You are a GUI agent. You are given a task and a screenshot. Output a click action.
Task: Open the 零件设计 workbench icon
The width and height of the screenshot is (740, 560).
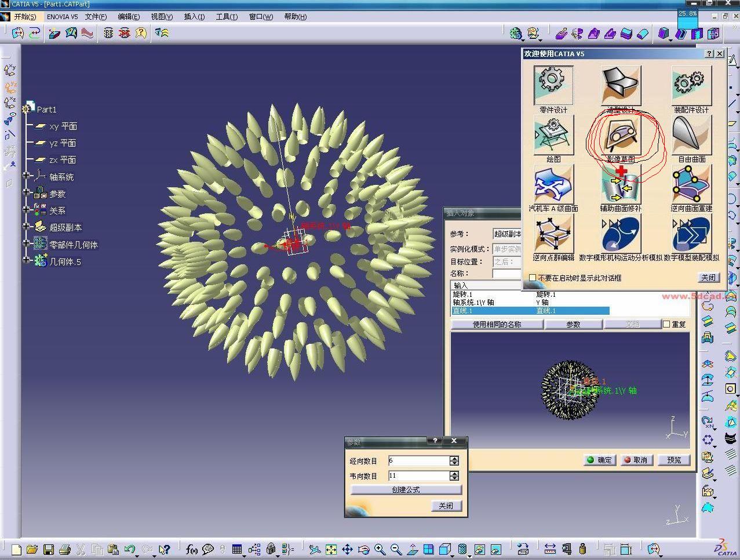553,85
